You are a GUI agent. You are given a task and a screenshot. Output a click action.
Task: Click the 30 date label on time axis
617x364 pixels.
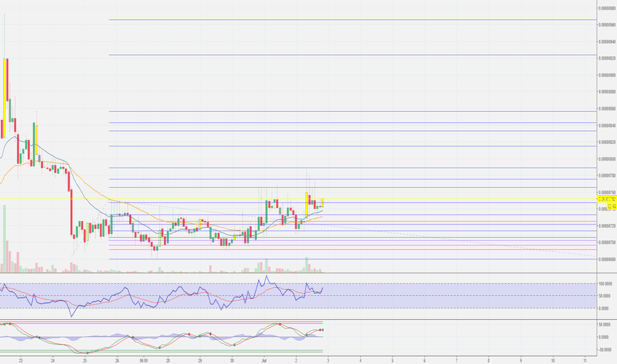point(232,360)
